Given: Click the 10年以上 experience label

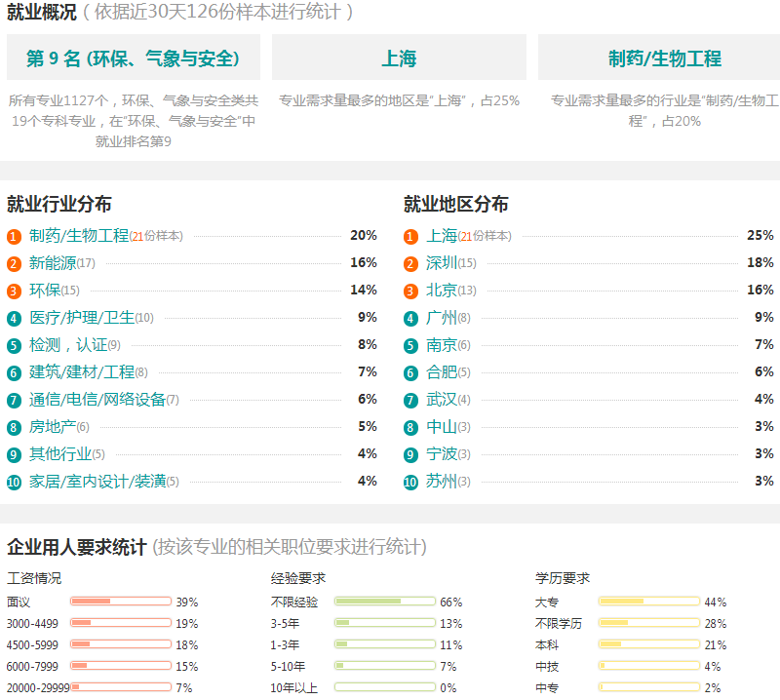Looking at the screenshot, I should point(294,688).
